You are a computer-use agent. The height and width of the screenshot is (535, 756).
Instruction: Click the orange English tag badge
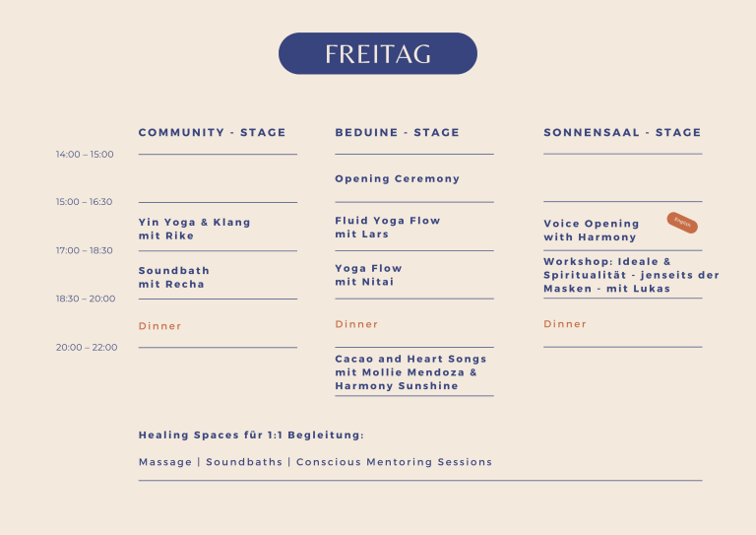(682, 223)
